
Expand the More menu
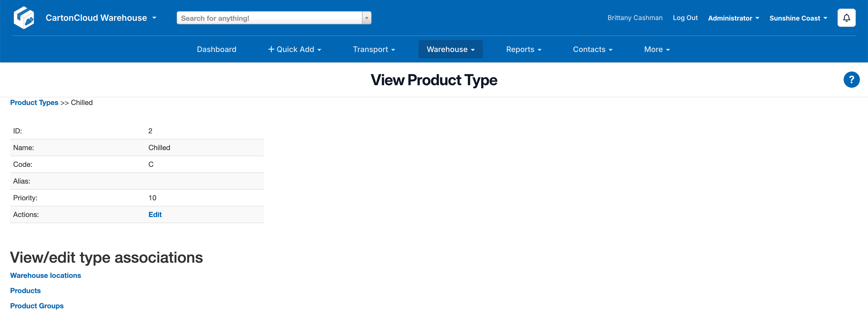coord(656,49)
